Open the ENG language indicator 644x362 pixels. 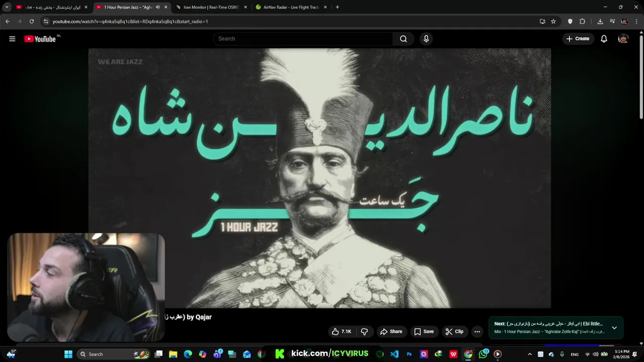pyautogui.click(x=575, y=354)
